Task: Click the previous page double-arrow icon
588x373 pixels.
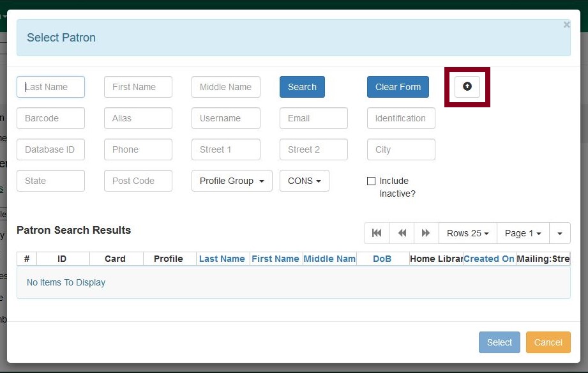Action: 401,232
